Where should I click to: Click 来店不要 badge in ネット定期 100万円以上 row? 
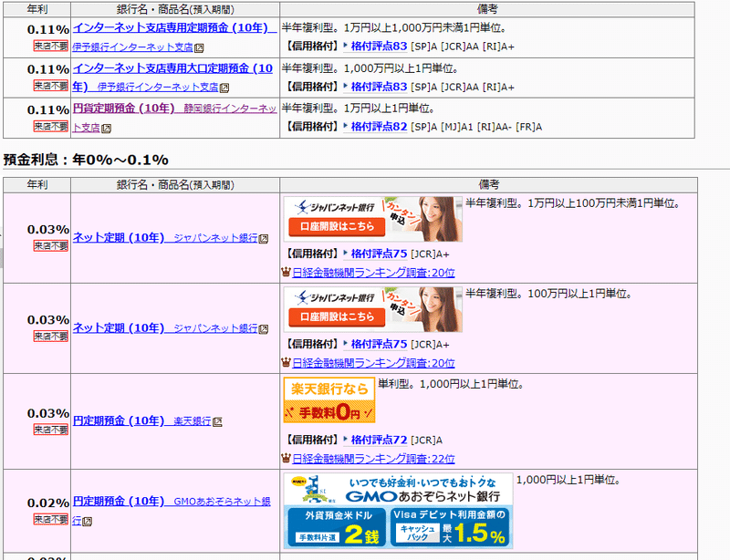[51, 337]
